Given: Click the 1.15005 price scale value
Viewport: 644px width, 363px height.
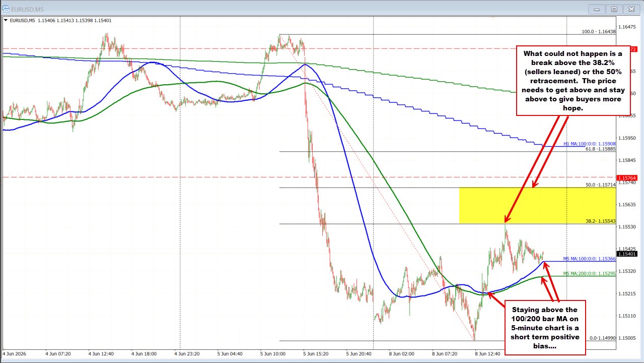Looking at the screenshot, I should point(627,338).
